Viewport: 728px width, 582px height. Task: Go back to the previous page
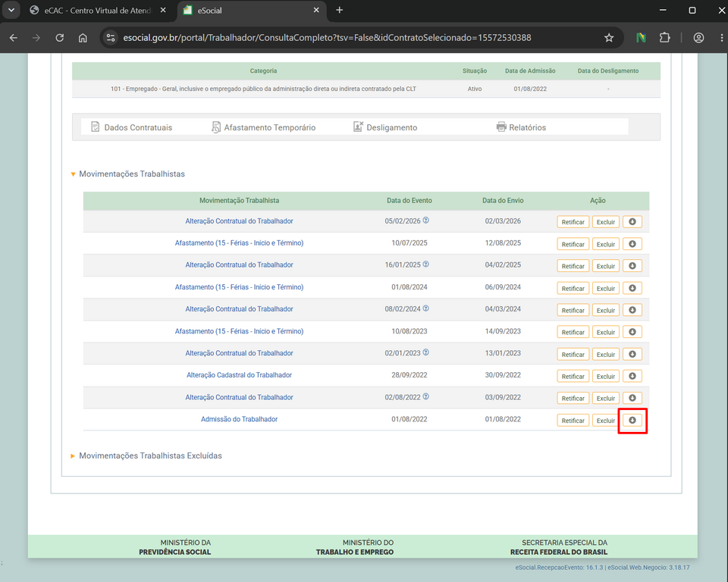[14, 38]
